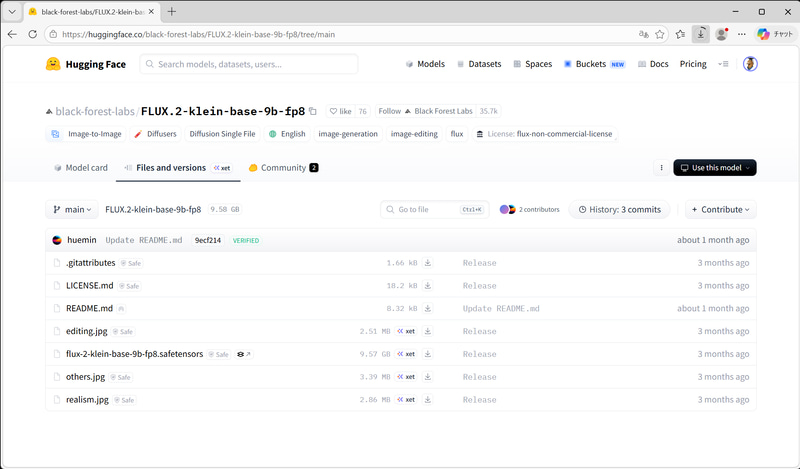The width and height of the screenshot is (800, 469).
Task: Open the Models navigation item
Action: click(426, 64)
